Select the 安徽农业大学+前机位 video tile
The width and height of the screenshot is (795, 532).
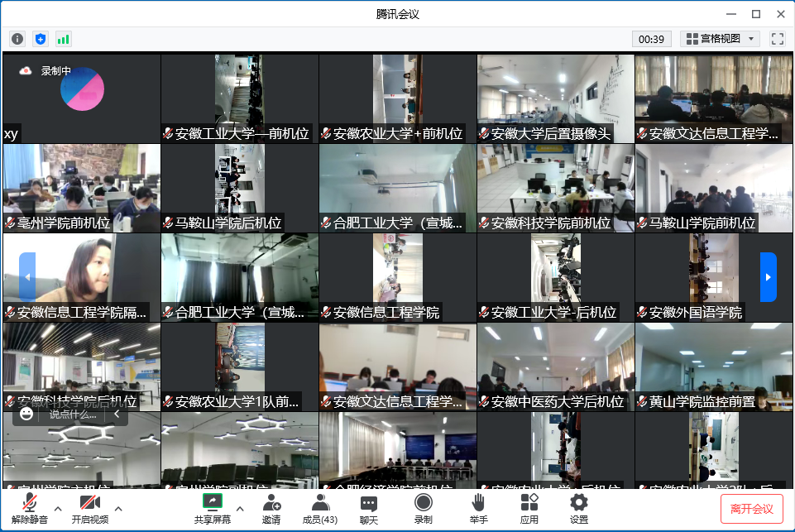pos(398,99)
